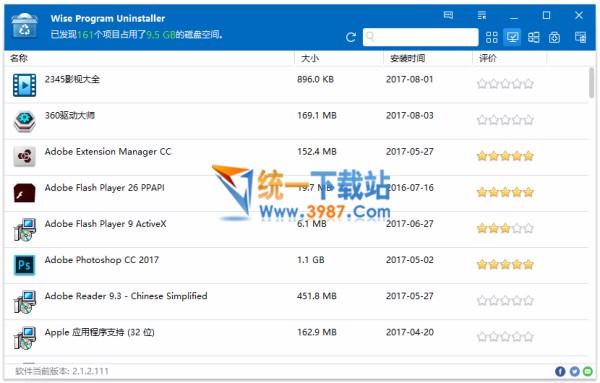Select the 360驱动大师 program name
Image resolution: width=600 pixels, height=383 pixels.
click(x=70, y=115)
